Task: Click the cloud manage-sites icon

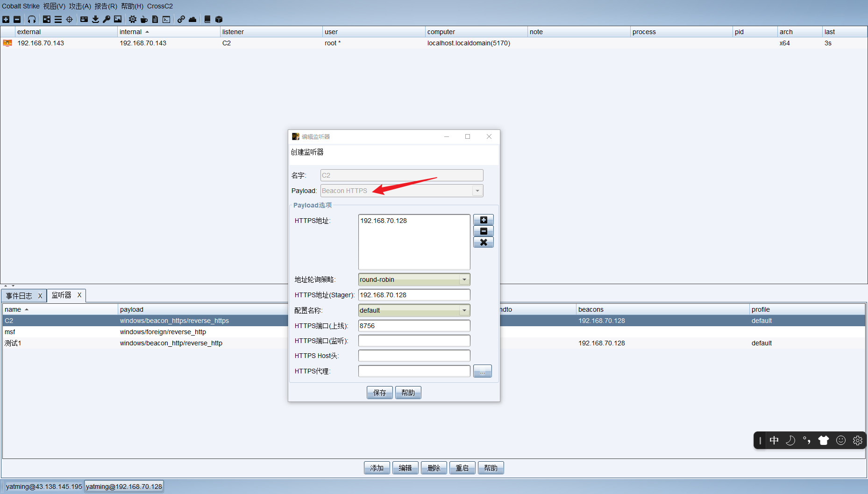Action: [192, 19]
